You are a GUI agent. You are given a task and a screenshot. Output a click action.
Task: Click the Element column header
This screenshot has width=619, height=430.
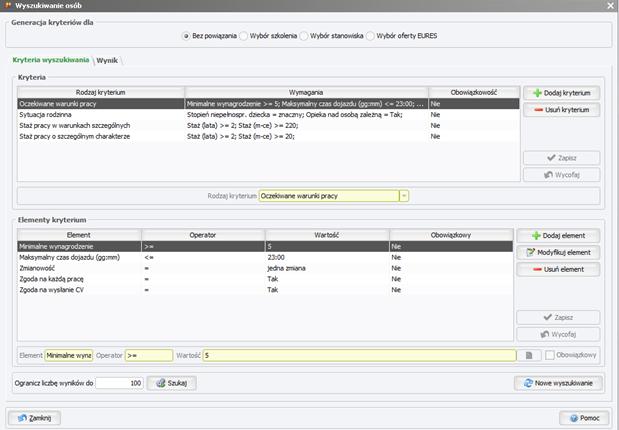point(79,235)
